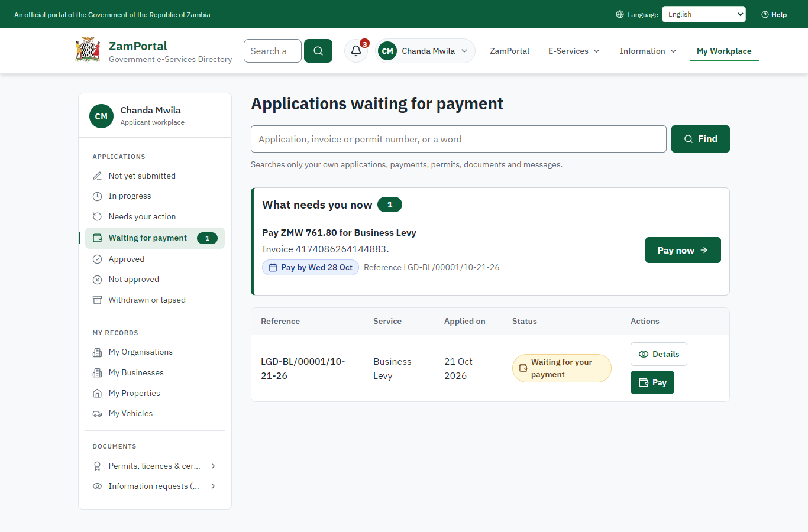Image resolution: width=808 pixels, height=532 pixels.
Task: Click the cross icon beside Not approved
Action: click(98, 280)
